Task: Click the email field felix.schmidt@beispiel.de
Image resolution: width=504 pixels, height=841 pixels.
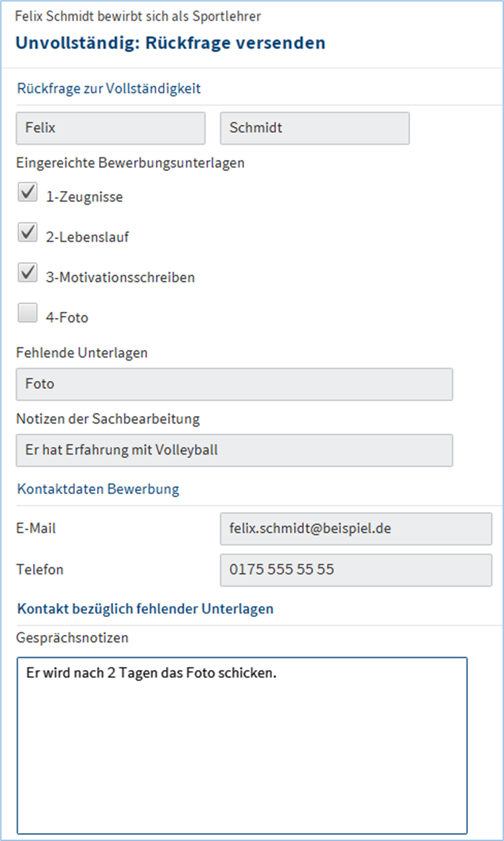Action: (355, 529)
